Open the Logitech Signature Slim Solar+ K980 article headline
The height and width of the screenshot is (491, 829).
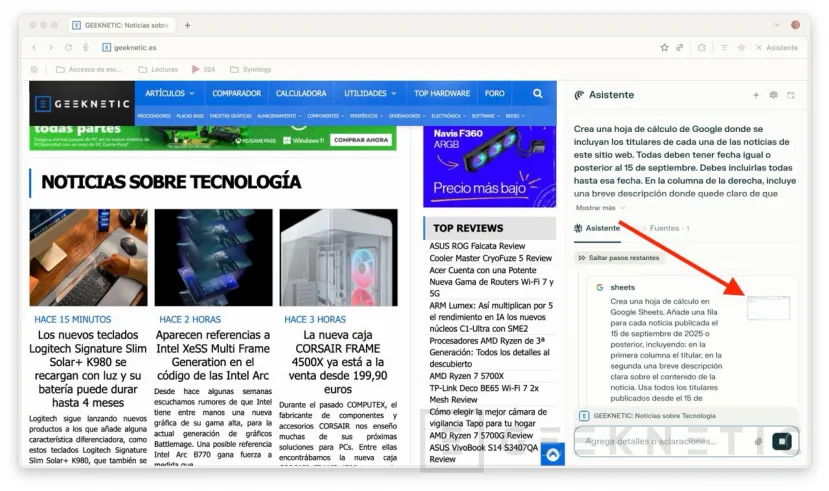(88, 369)
